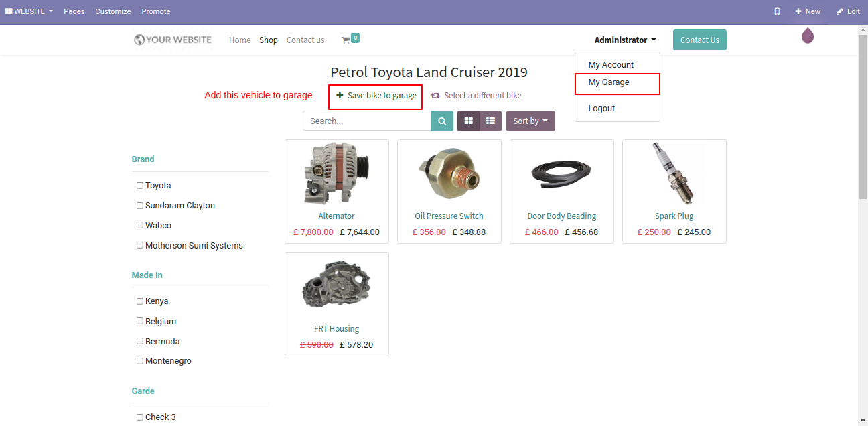Click the Alternator product image
868x426 pixels.
[x=336, y=174]
